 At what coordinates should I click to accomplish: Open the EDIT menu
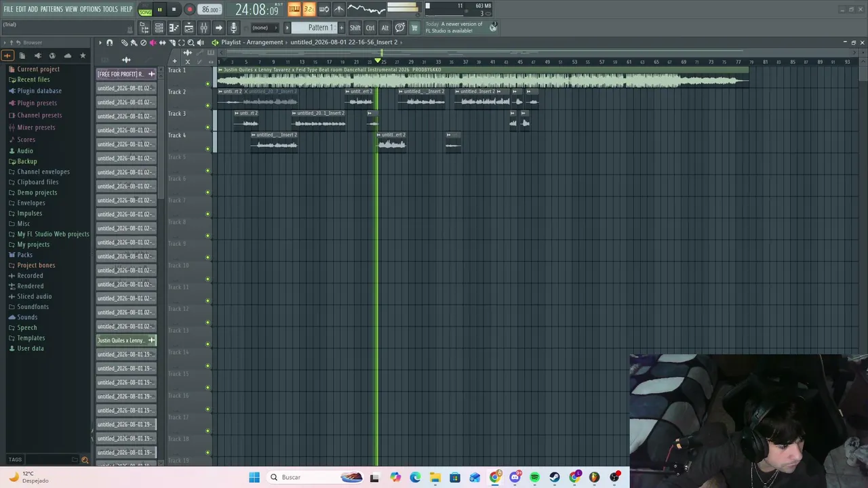[21, 9]
